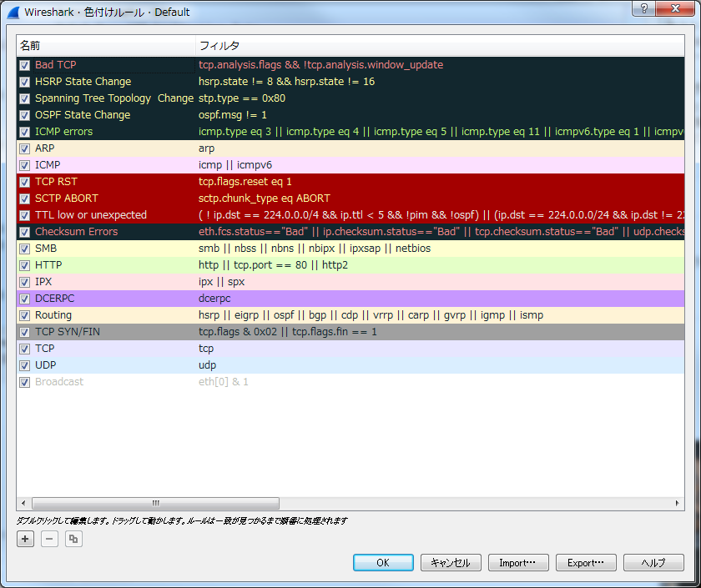Select the TCP SYN/FIN rule name
The image size is (701, 588).
point(68,332)
